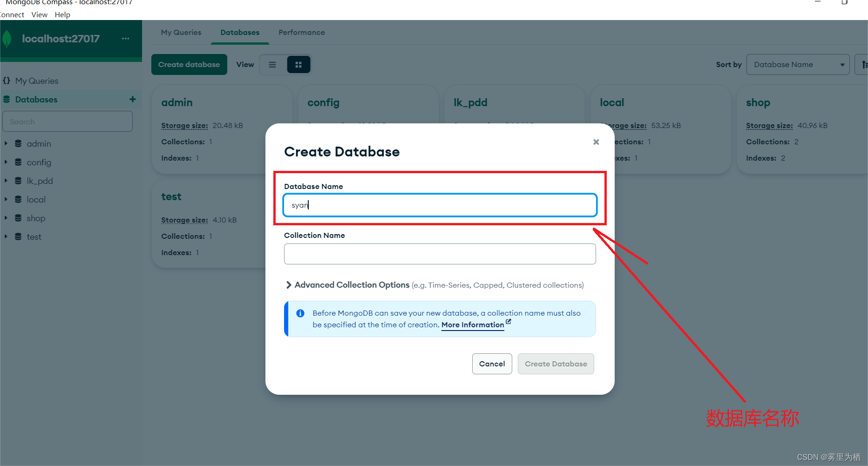Expand the shop database in the sidebar
This screenshot has width=868, height=466.
pos(6,218)
